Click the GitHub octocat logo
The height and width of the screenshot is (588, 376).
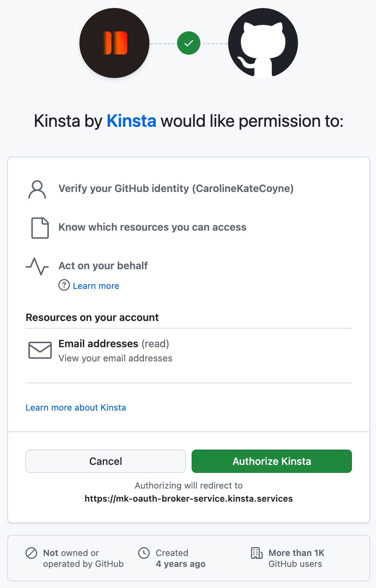coord(262,43)
